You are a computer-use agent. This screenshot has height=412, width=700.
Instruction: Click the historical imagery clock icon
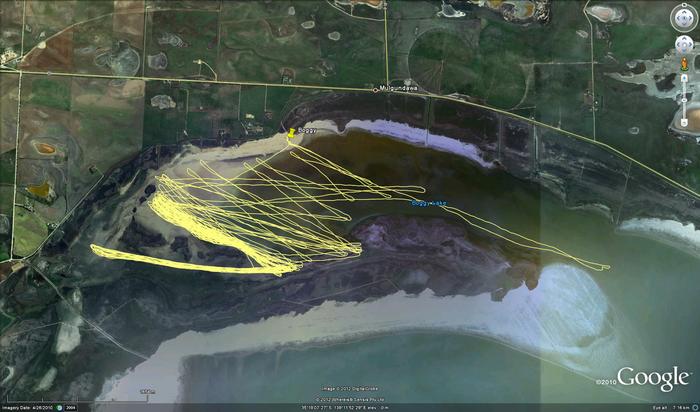[59, 406]
